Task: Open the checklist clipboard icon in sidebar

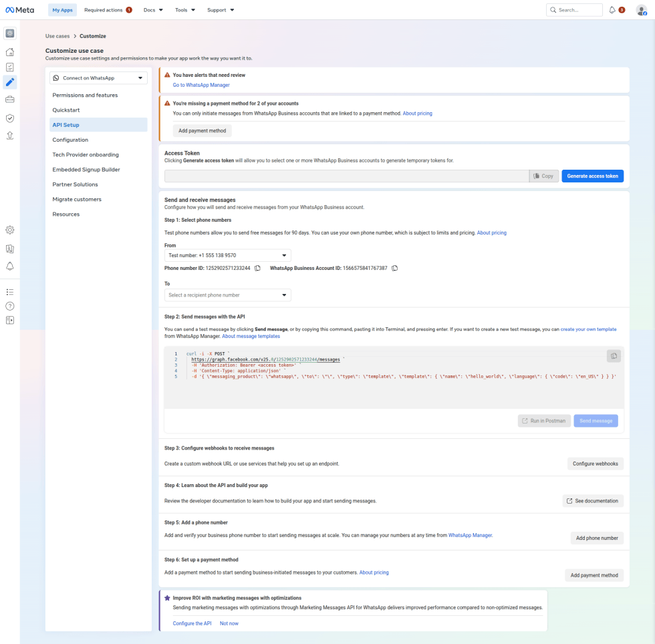Action: point(10,67)
